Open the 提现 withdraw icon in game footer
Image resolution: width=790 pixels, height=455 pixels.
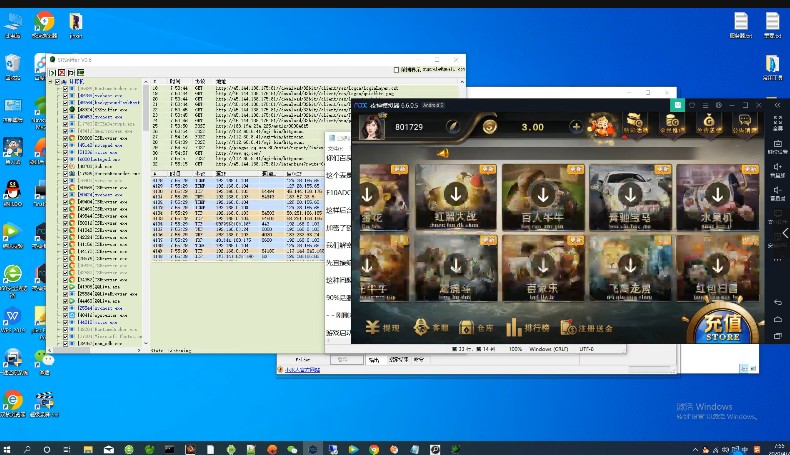[x=383, y=327]
